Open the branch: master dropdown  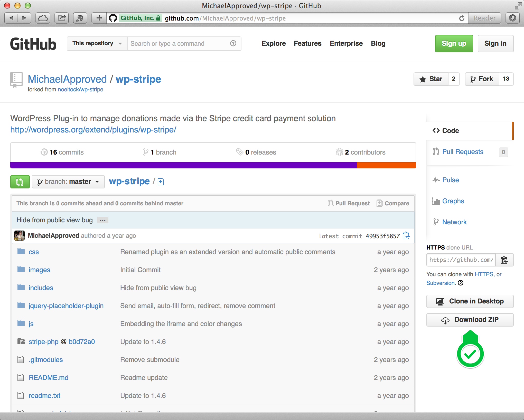(68, 182)
